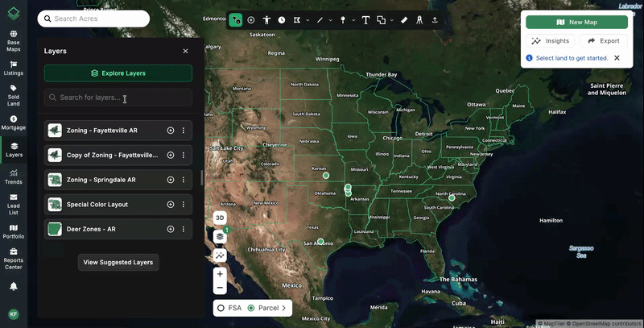
Task: Add Zoning - Springdale AR layer
Action: point(171,180)
